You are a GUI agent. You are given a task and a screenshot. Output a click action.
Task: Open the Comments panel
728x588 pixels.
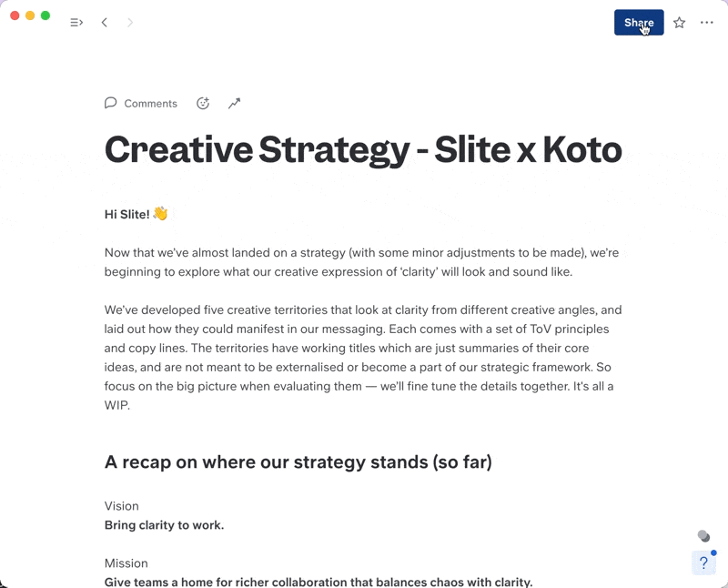click(x=141, y=103)
